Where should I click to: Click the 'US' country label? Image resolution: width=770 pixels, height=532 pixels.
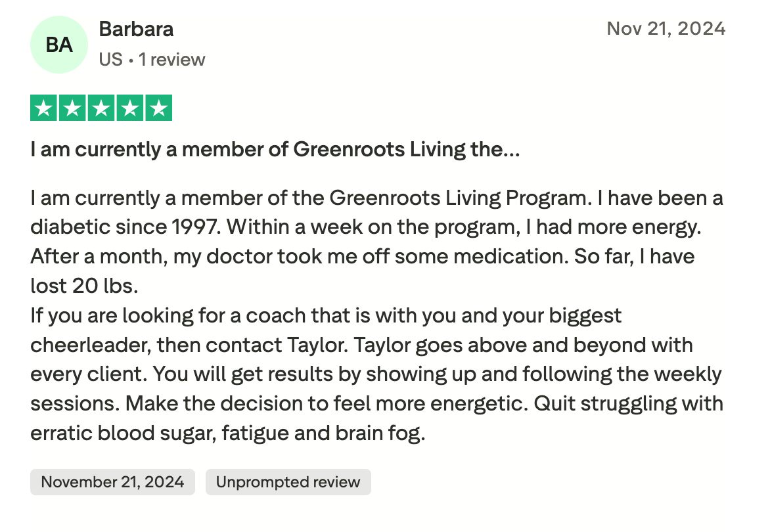coord(110,60)
